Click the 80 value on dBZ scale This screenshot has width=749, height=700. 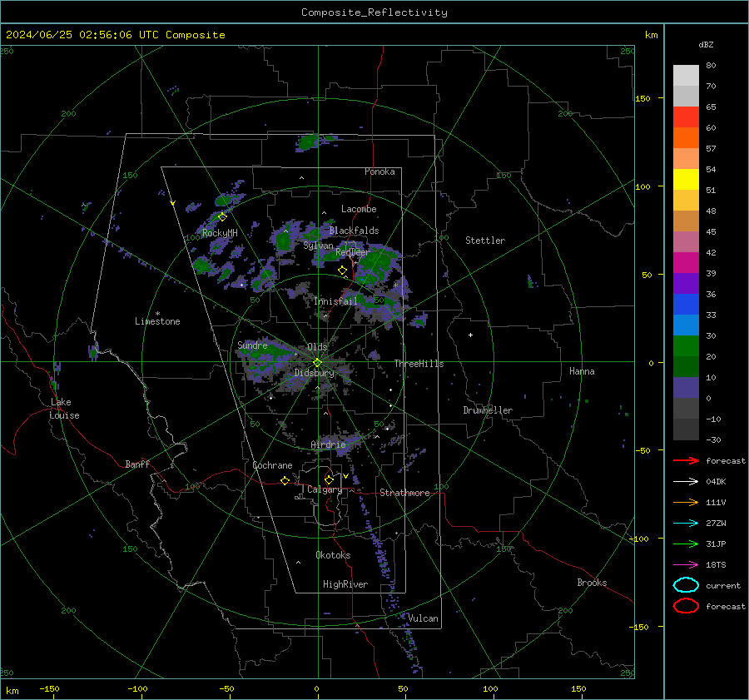point(711,66)
